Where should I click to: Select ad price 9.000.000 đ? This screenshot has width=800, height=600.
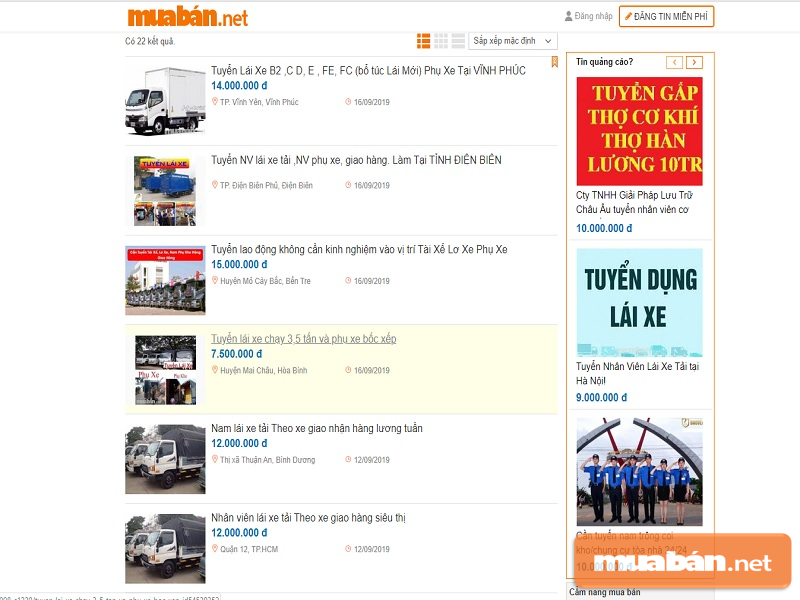[602, 397]
